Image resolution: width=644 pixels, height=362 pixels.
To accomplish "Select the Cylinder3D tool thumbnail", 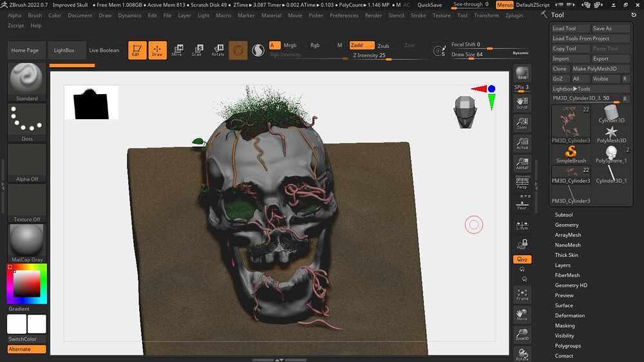I will point(611,114).
